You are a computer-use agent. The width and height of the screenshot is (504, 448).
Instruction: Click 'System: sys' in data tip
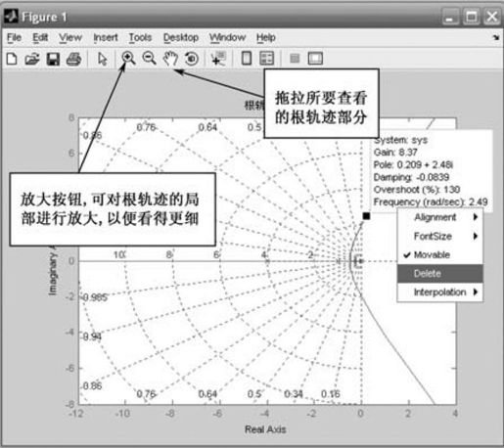point(401,140)
